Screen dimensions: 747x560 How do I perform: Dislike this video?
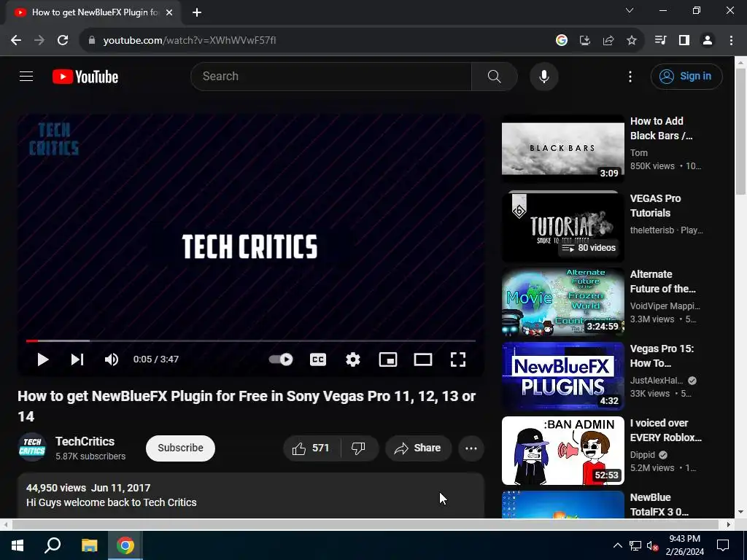pos(358,448)
